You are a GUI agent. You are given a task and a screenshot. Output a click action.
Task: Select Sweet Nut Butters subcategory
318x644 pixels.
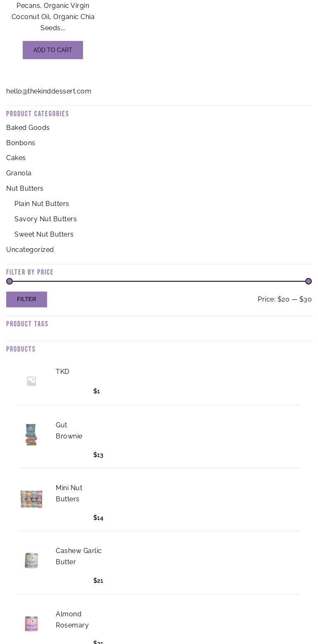point(44,234)
